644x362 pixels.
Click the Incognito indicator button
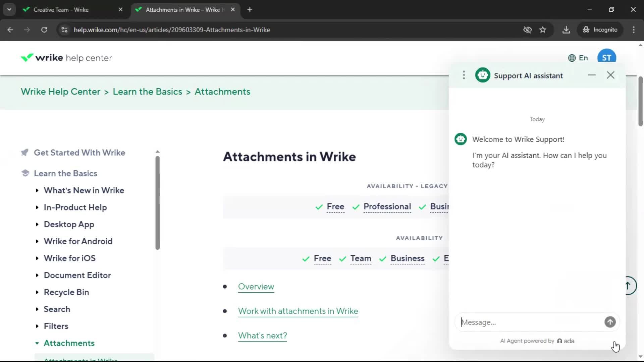click(x=600, y=30)
